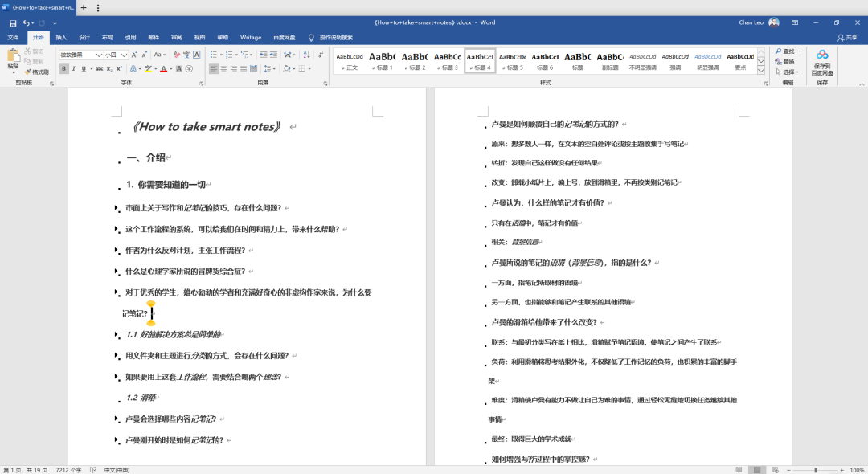Viewport: 868px width, 474px height.
Task: Apply the red font color
Action: point(163,68)
